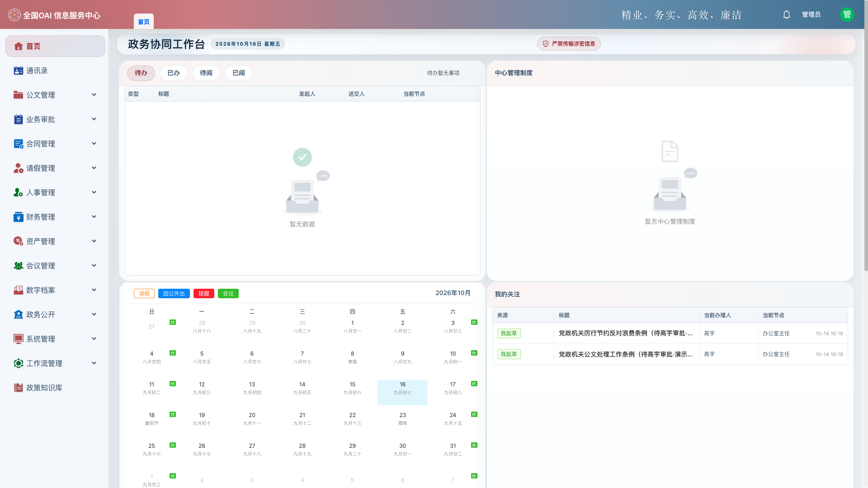Image resolution: width=868 pixels, height=488 pixels.
Task: Click the 业务审批 clipboard icon
Action: pyautogui.click(x=19, y=119)
